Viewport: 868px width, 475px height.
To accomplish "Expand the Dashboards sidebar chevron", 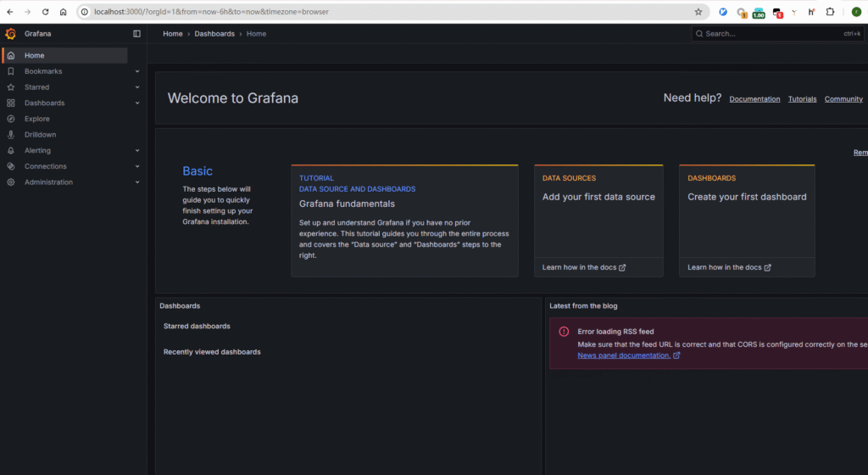I will (x=137, y=103).
